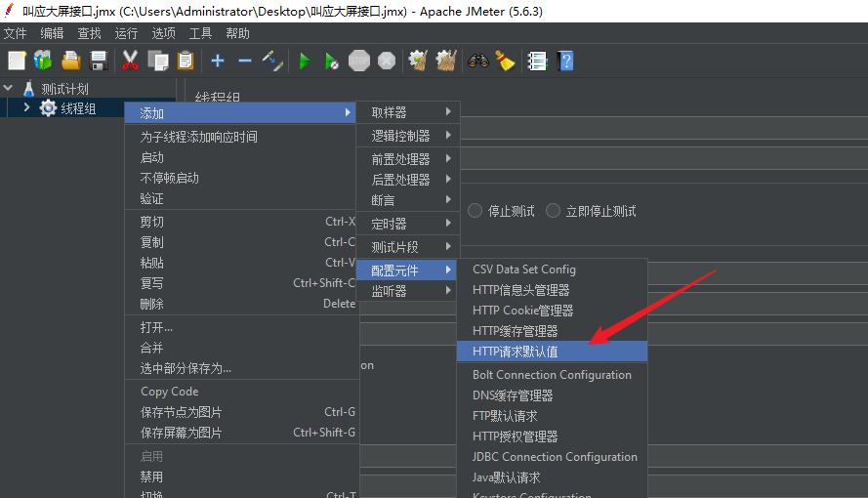Open the 运行 menu
This screenshot has width=868, height=498.
[x=126, y=33]
